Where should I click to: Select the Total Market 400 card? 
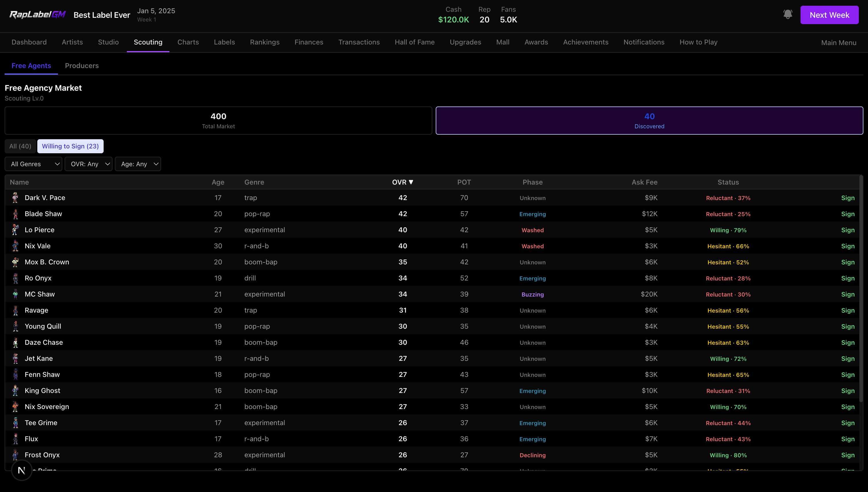(x=218, y=121)
